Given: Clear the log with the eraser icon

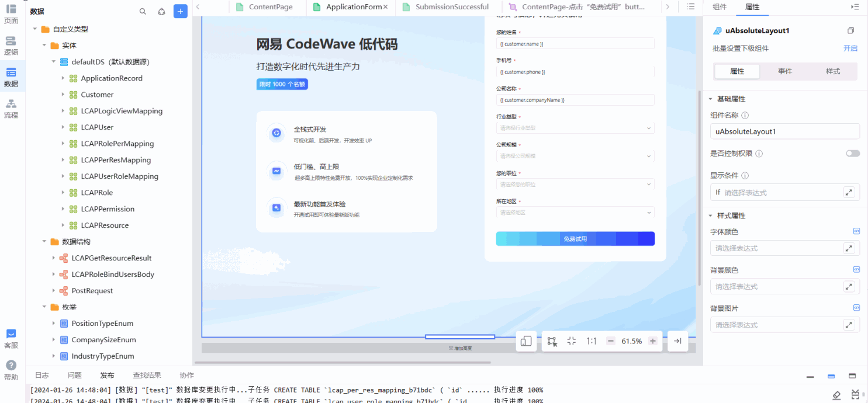Looking at the screenshot, I should tap(836, 395).
